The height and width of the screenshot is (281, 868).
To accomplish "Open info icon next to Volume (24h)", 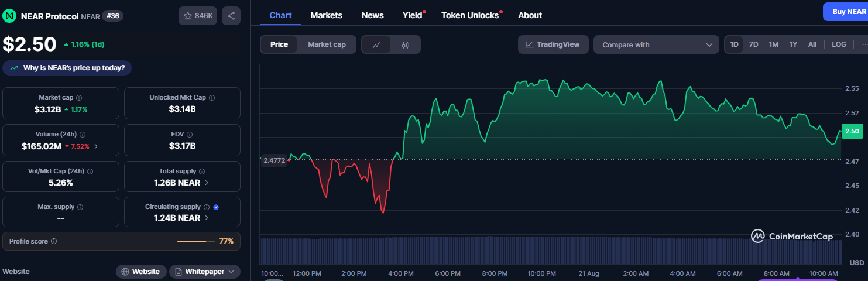I will tap(83, 135).
